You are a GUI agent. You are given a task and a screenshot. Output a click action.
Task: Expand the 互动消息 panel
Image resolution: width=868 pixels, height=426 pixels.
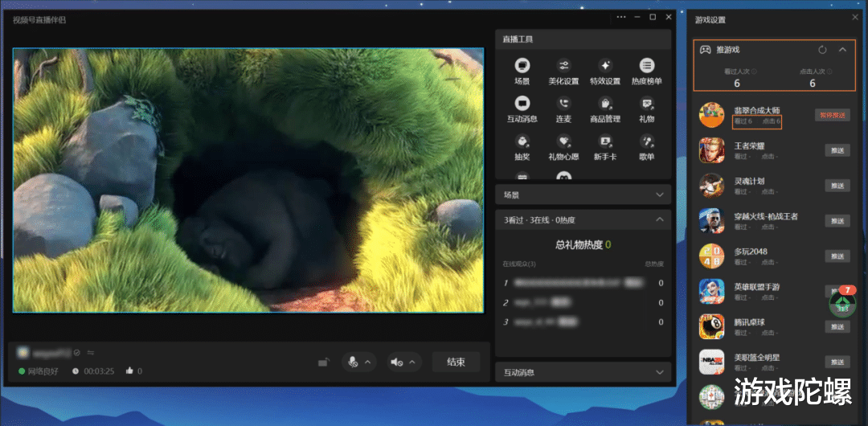tap(660, 372)
